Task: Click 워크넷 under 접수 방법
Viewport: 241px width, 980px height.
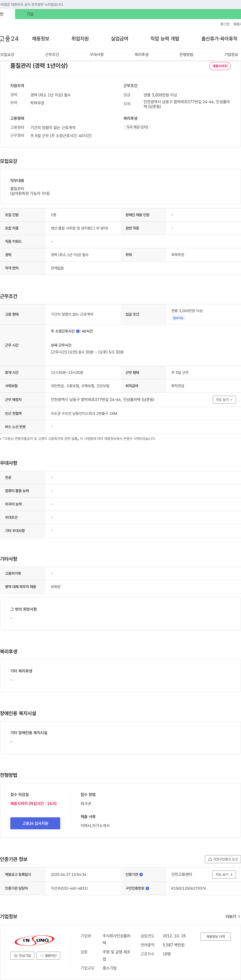Action: 86,803
